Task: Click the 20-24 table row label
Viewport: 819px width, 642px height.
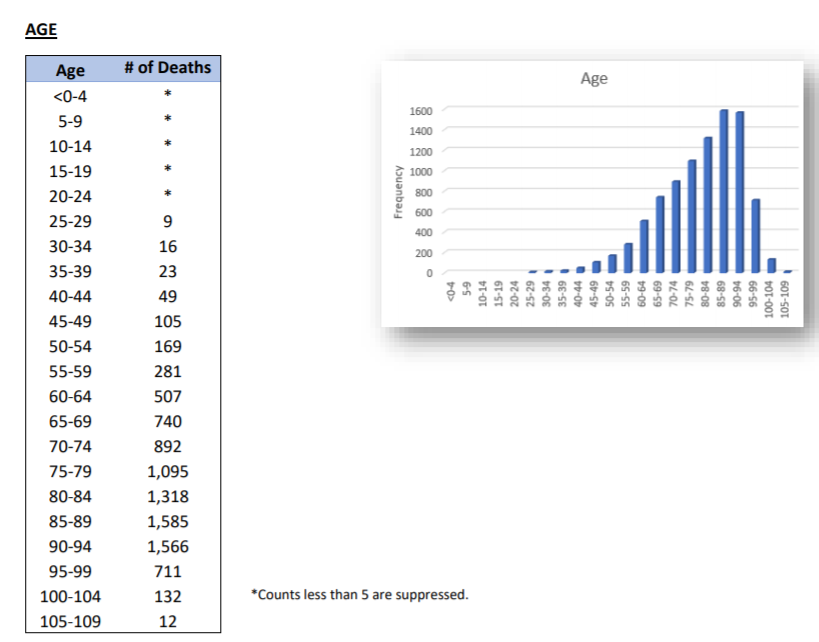Action: 70,196
